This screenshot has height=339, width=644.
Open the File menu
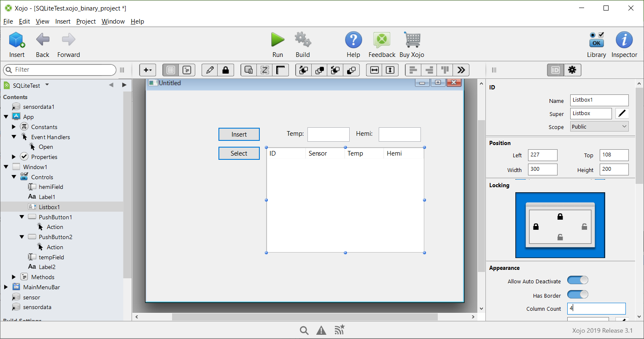[8, 21]
